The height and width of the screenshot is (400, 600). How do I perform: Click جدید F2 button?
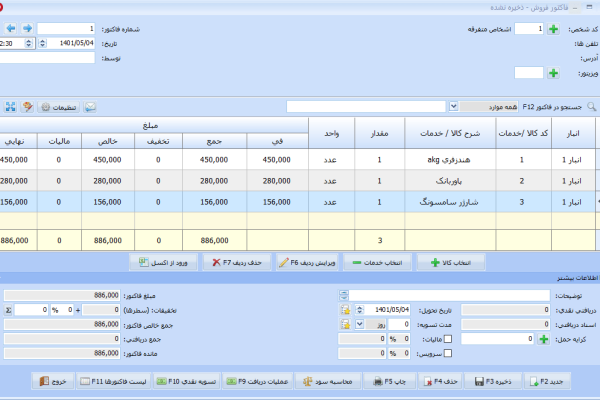(547, 381)
